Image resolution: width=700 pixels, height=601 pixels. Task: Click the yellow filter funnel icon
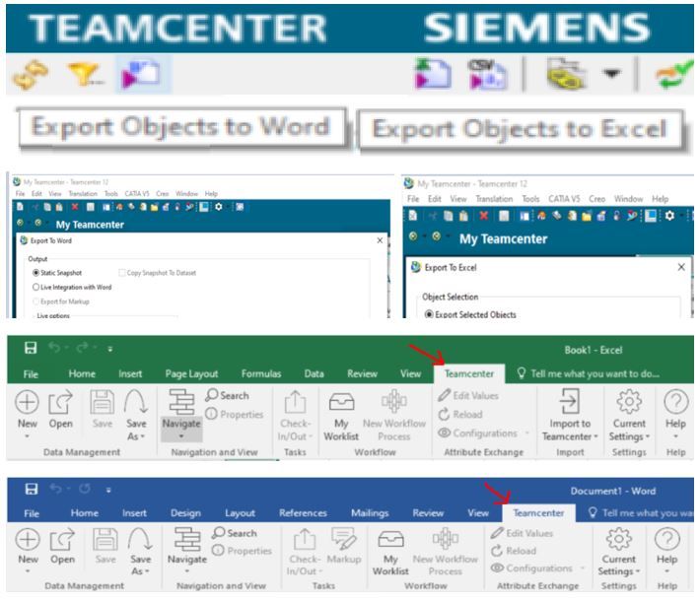tap(85, 74)
